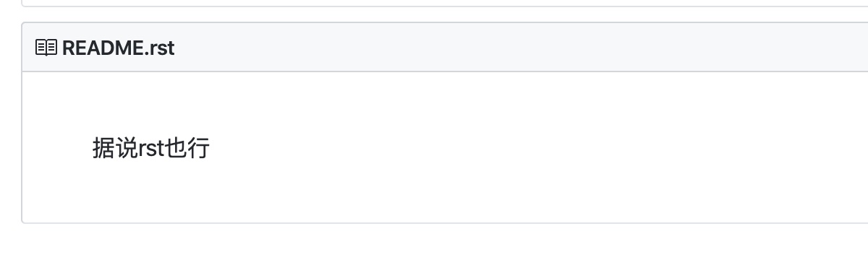Click the book icon beside README.rst

point(46,48)
